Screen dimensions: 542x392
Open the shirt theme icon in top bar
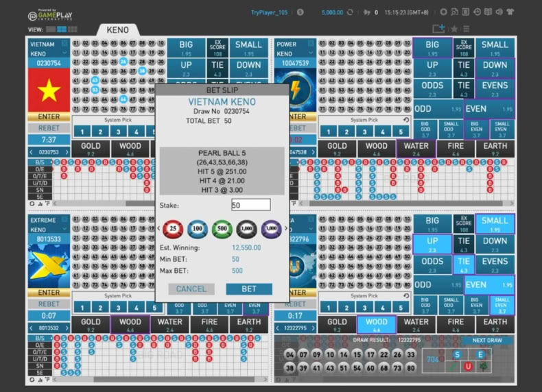tap(510, 12)
